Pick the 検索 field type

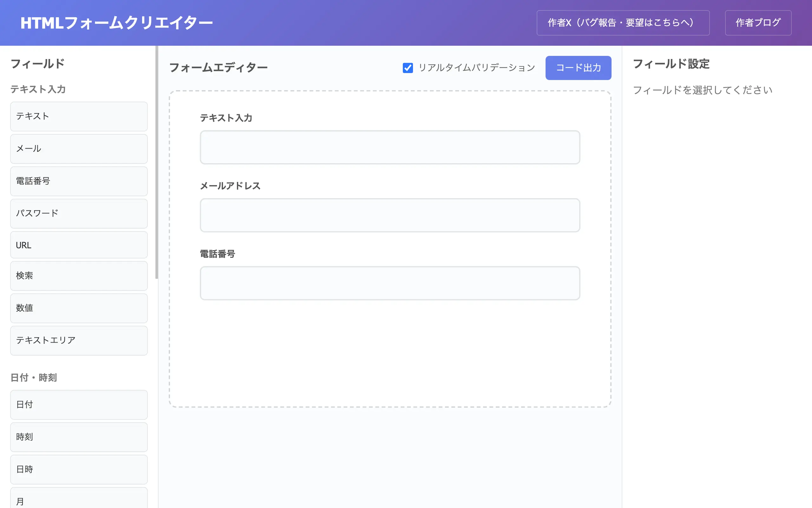[79, 276]
